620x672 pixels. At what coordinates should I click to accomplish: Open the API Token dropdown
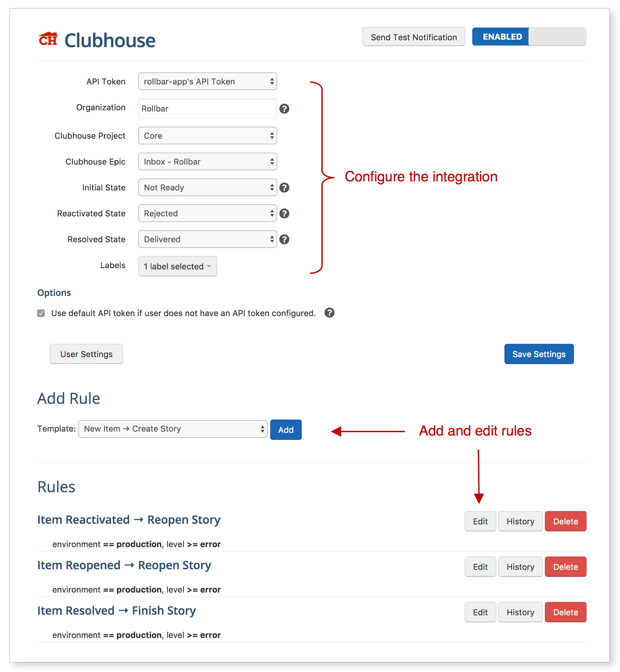tap(207, 82)
